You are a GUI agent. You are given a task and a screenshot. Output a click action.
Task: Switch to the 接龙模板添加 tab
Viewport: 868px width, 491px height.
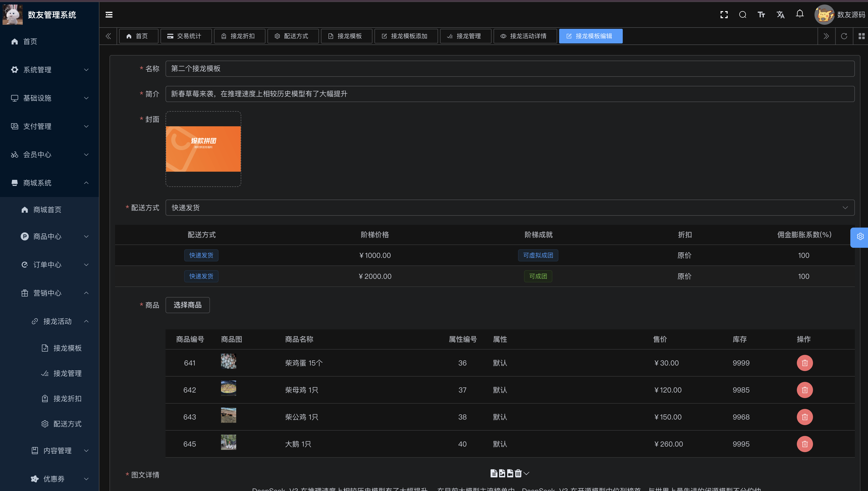tap(406, 36)
